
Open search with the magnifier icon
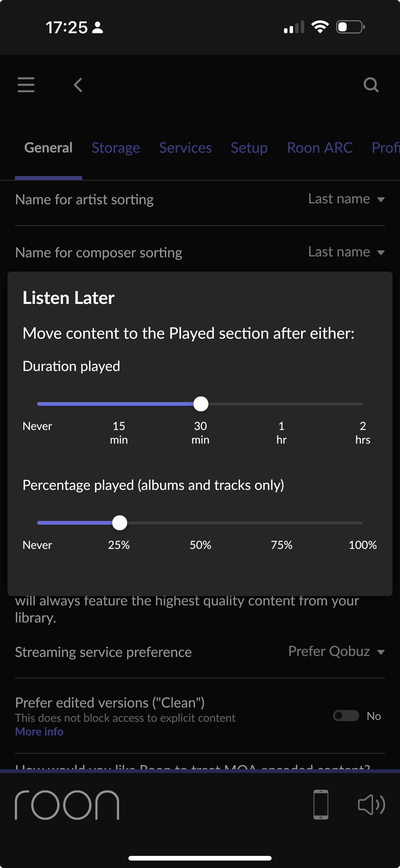point(371,85)
